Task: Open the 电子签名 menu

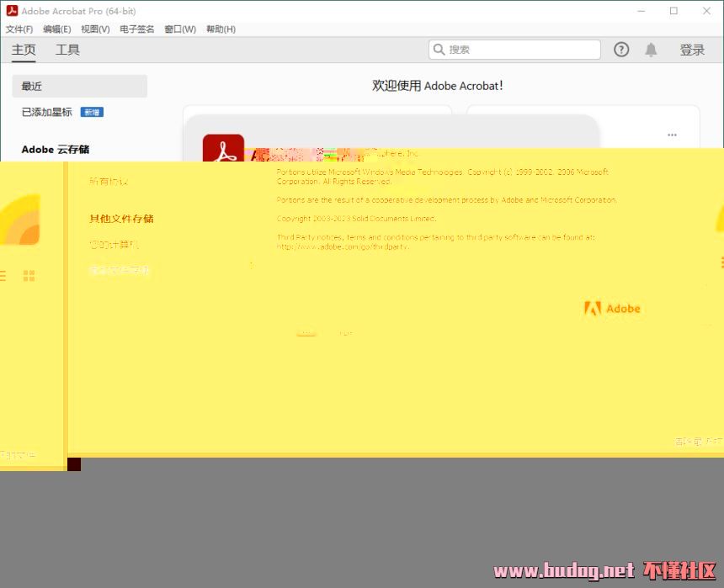Action: tap(137, 29)
